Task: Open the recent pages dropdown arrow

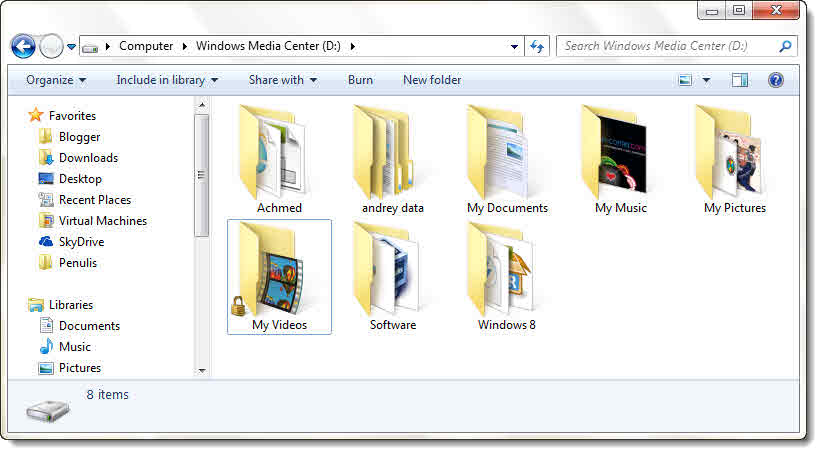Action: click(x=71, y=47)
